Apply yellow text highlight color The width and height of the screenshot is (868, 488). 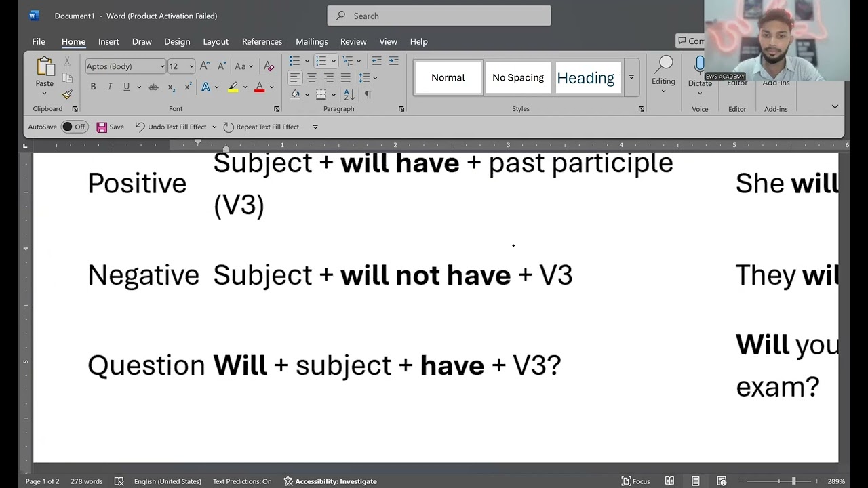click(233, 87)
